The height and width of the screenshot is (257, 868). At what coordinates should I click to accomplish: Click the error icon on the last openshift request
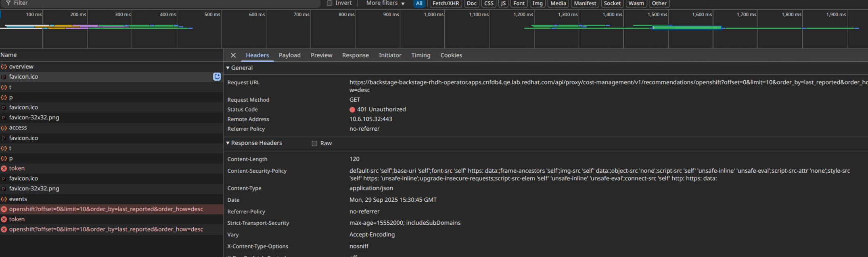(x=4, y=229)
